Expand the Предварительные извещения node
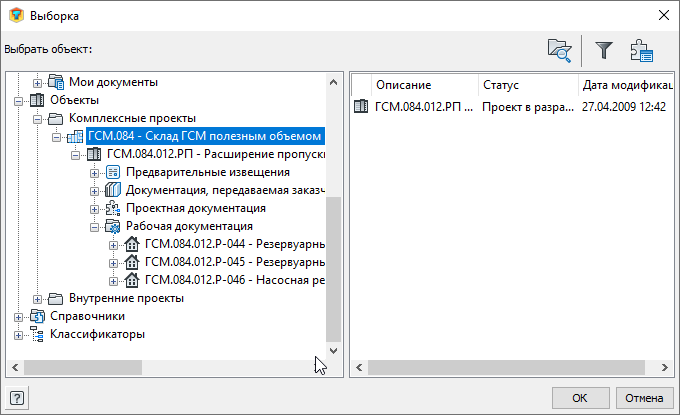Image resolution: width=680 pixels, height=415 pixels. (x=95, y=172)
